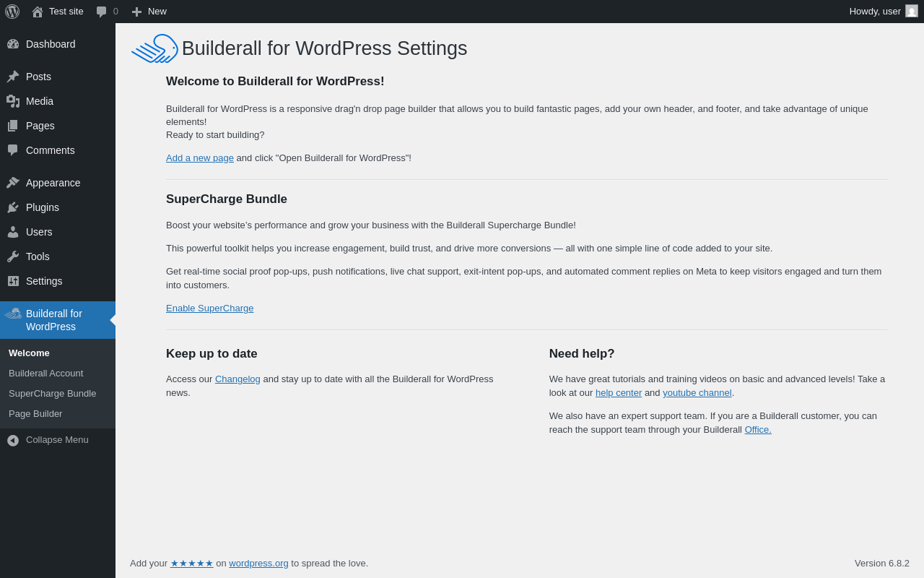The height and width of the screenshot is (578, 924).
Task: Click the Settings sliders icon
Action: coord(13,281)
